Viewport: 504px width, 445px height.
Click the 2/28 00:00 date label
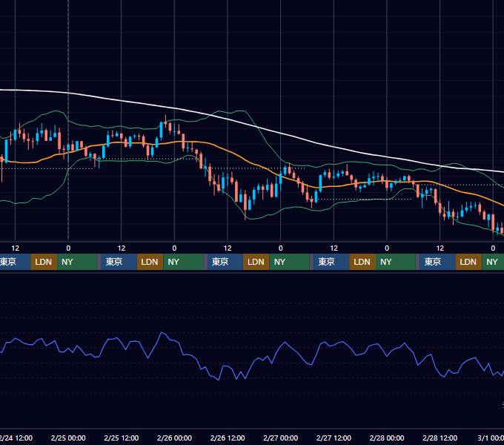click(x=387, y=438)
